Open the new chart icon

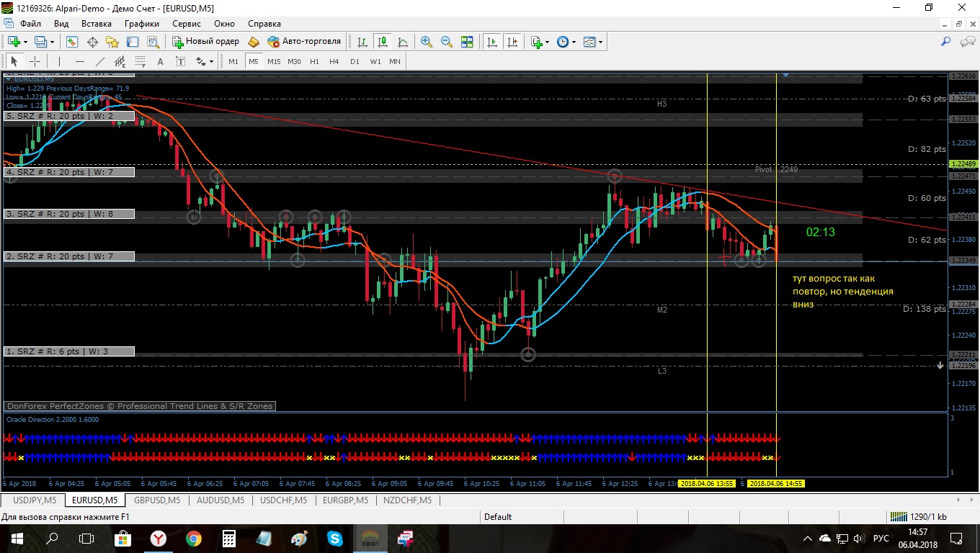[14, 42]
